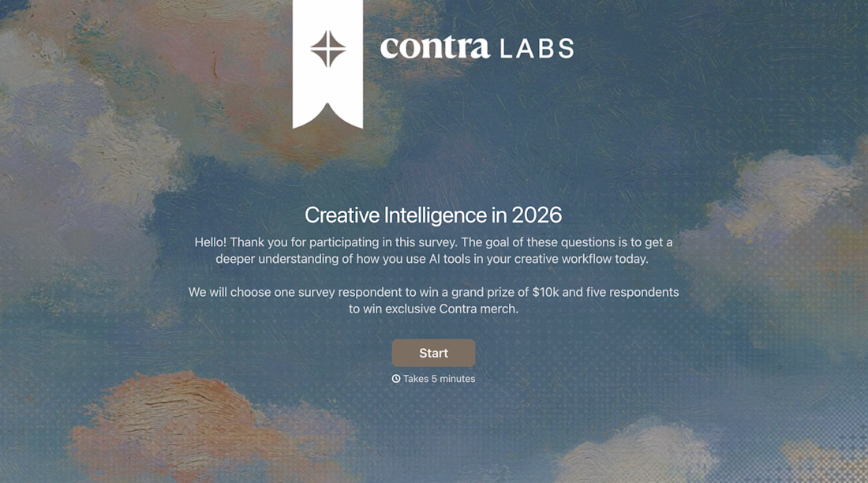The height and width of the screenshot is (483, 868).
Task: Click the contra wordmark logo
Action: click(435, 47)
